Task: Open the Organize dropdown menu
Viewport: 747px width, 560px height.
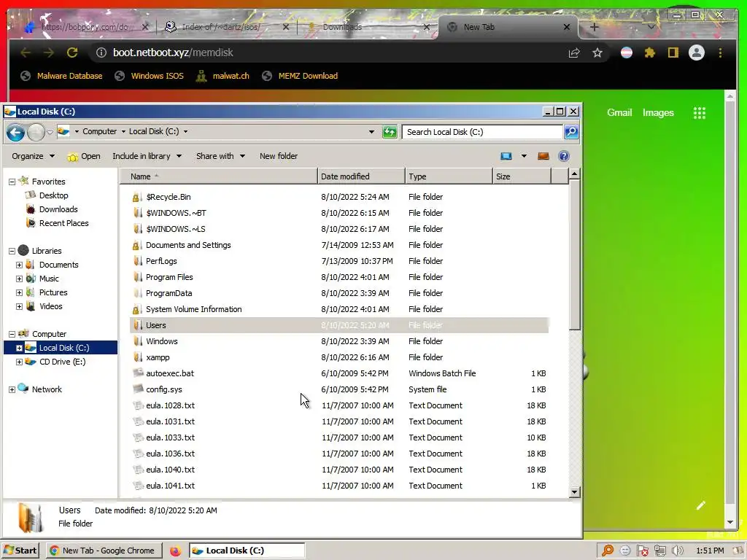Action: [33, 156]
